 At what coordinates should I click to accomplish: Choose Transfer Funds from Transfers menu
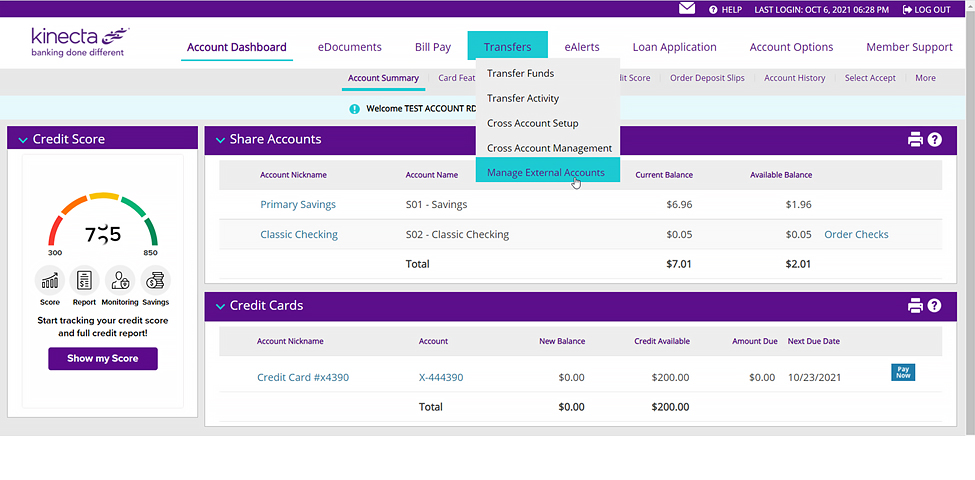[x=520, y=73]
